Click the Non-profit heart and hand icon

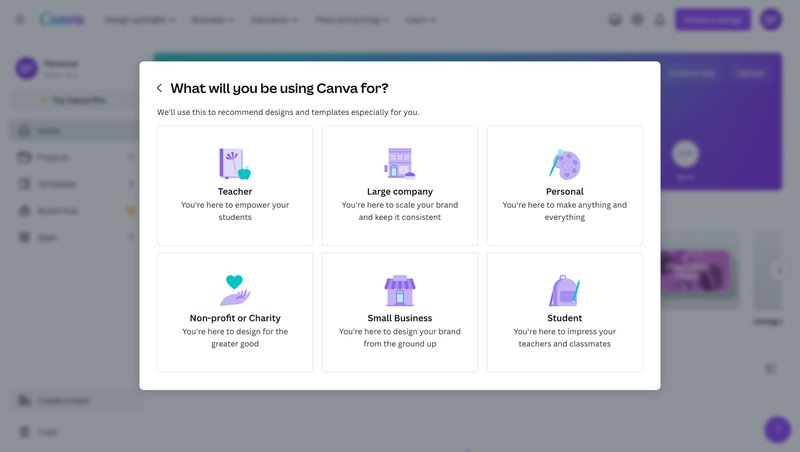[234, 290]
